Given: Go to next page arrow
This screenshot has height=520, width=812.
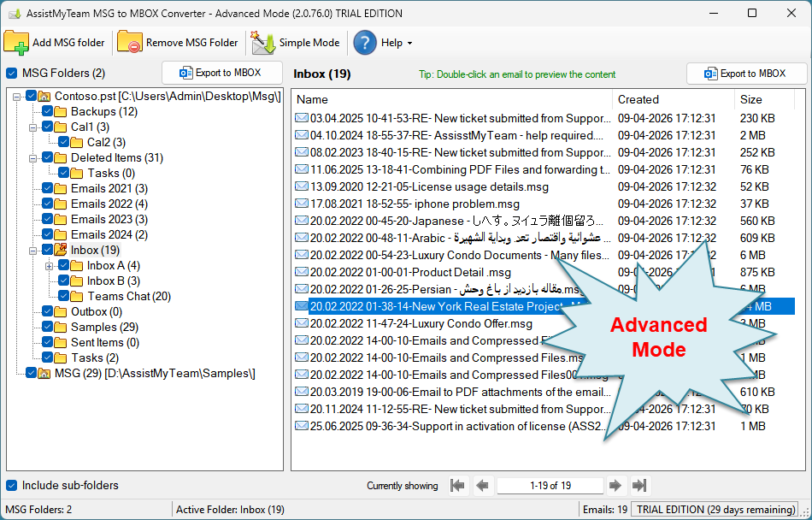Looking at the screenshot, I should click(615, 486).
